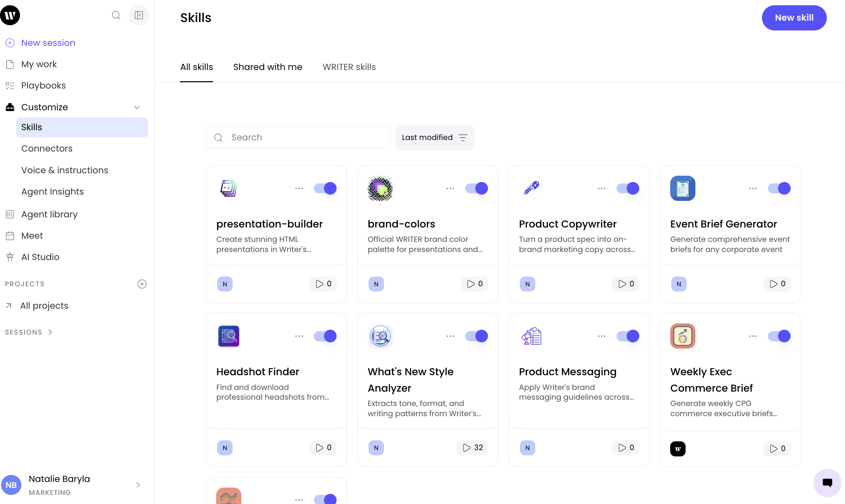The width and height of the screenshot is (845, 504).
Task: Open Agent Insights in sidebar
Action: click(53, 191)
